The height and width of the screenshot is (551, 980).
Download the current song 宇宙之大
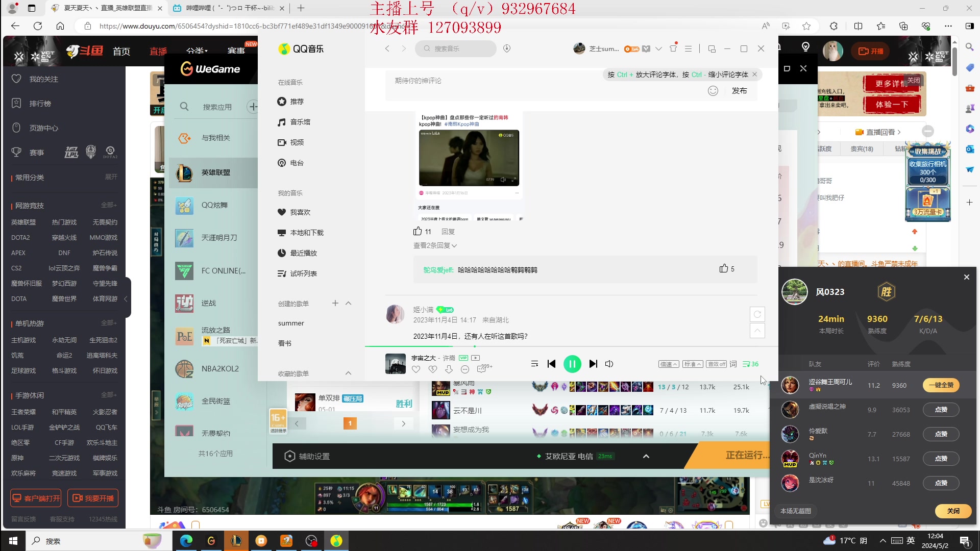(x=449, y=369)
